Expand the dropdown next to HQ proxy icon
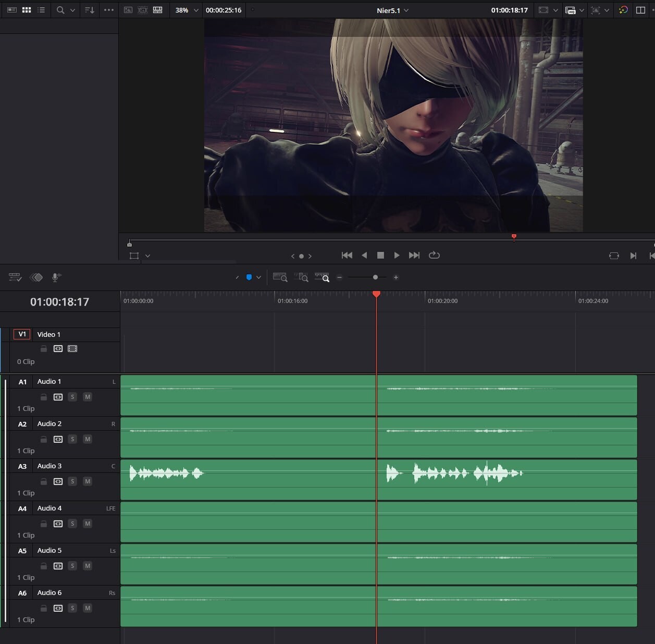This screenshot has height=644, width=655. 582,10
